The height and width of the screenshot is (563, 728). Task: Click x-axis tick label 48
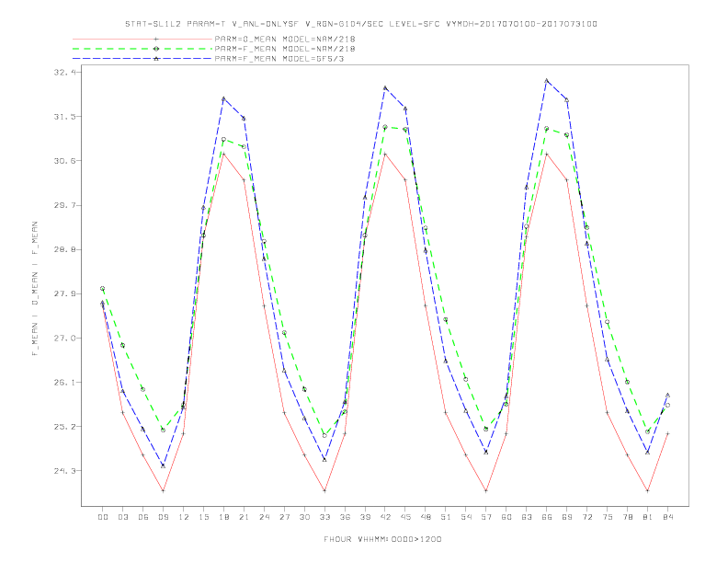[426, 517]
